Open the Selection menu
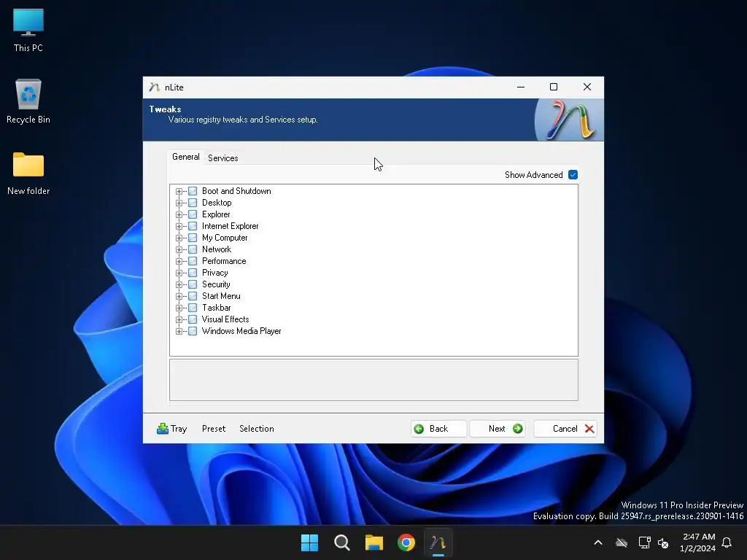This screenshot has width=747, height=560. pos(257,429)
